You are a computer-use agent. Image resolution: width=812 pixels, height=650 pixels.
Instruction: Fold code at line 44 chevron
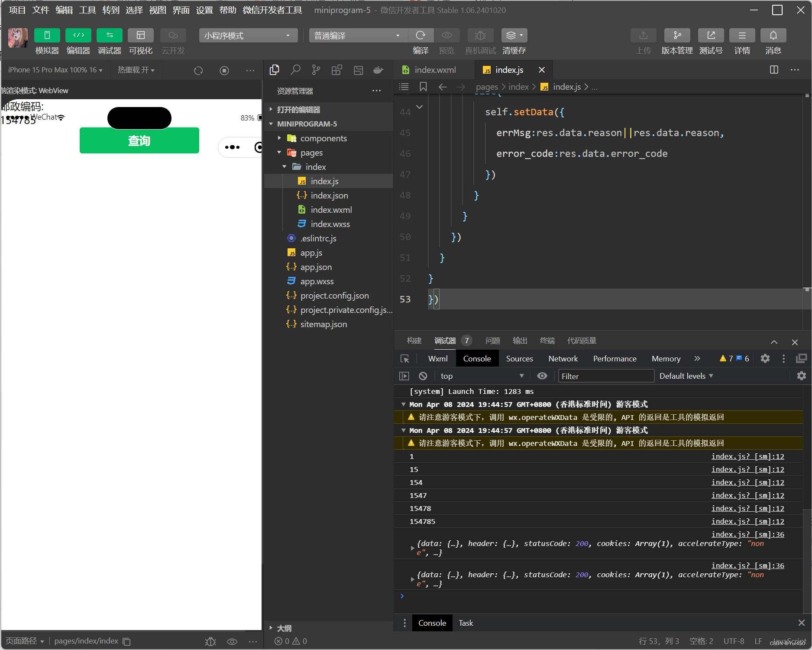pyautogui.click(x=419, y=107)
